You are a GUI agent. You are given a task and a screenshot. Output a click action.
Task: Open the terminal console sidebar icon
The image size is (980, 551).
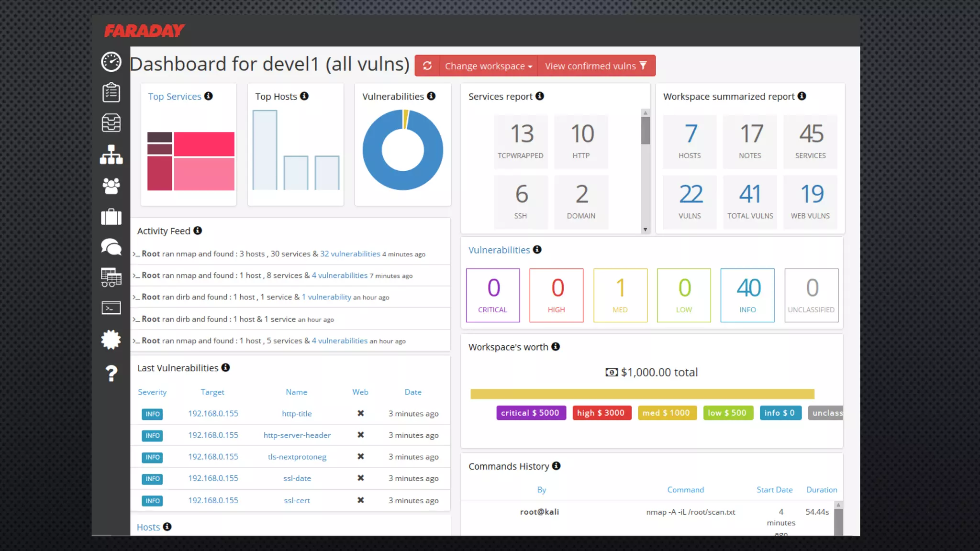(111, 308)
